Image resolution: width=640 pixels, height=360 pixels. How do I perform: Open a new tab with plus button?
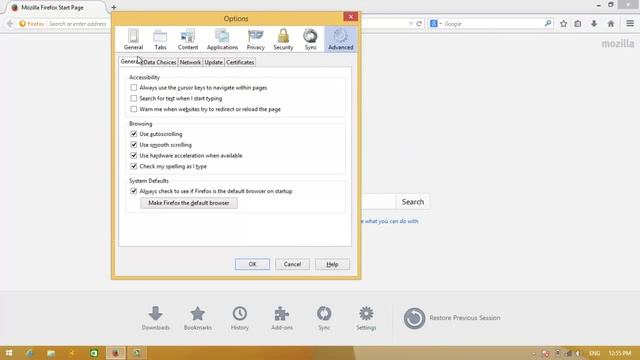114,7
